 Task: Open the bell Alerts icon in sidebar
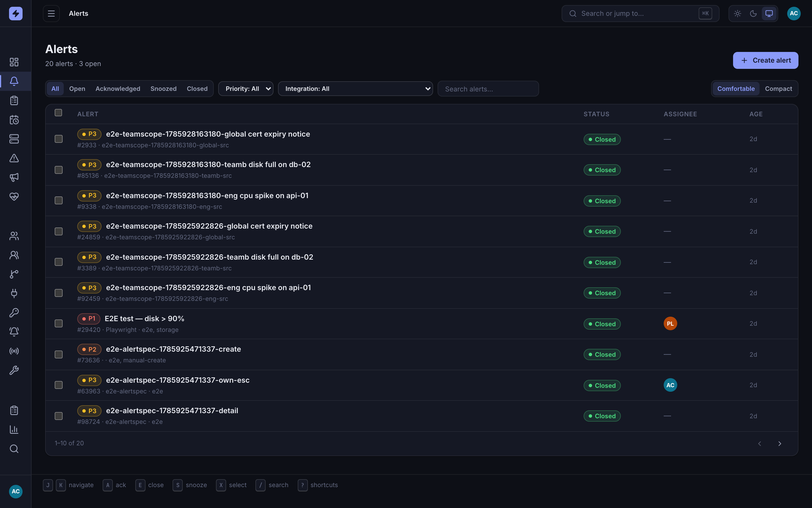coord(14,81)
